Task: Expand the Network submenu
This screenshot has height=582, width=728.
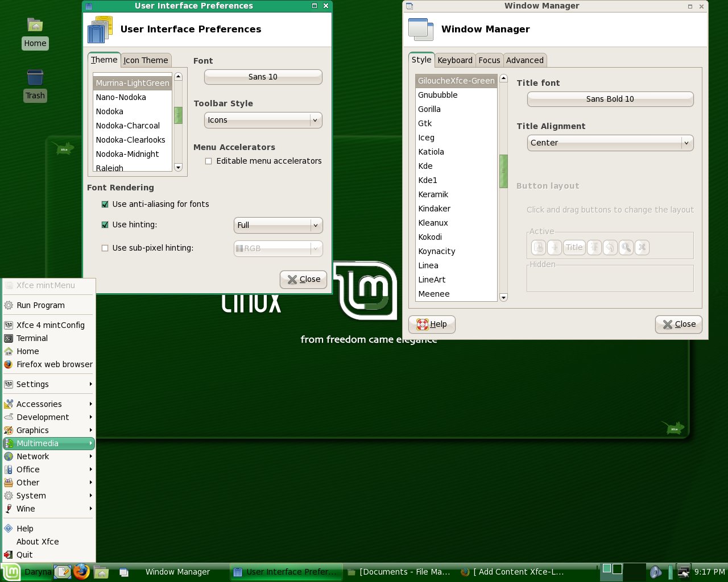Action: [49, 456]
